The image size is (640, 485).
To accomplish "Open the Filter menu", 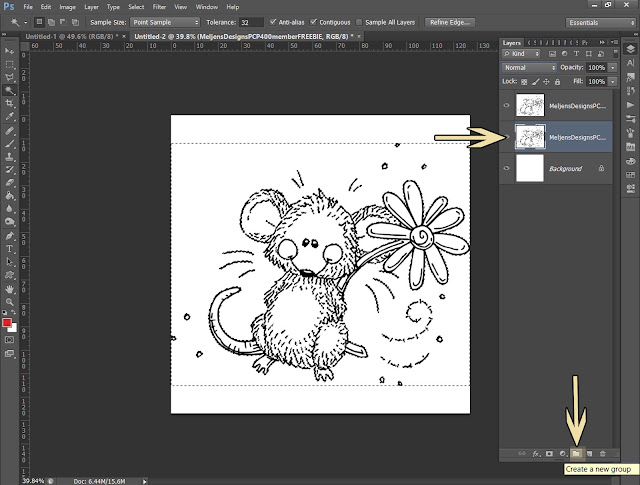I will point(159,7).
